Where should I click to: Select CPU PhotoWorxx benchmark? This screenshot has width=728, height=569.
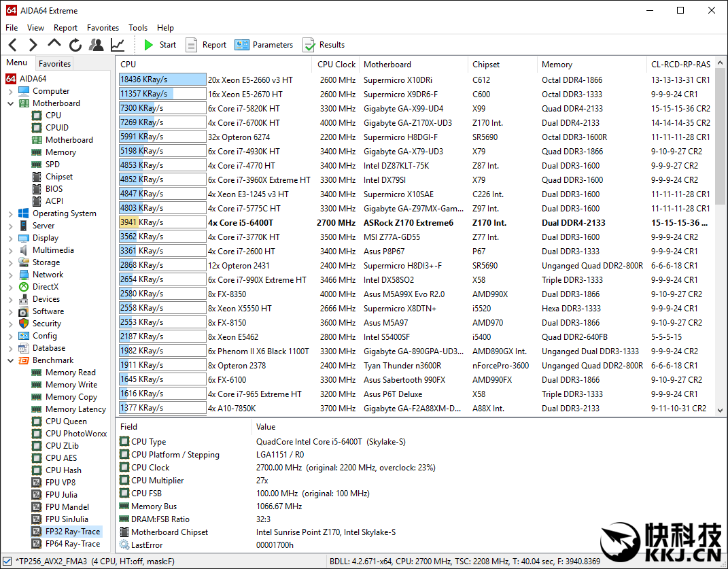click(69, 433)
